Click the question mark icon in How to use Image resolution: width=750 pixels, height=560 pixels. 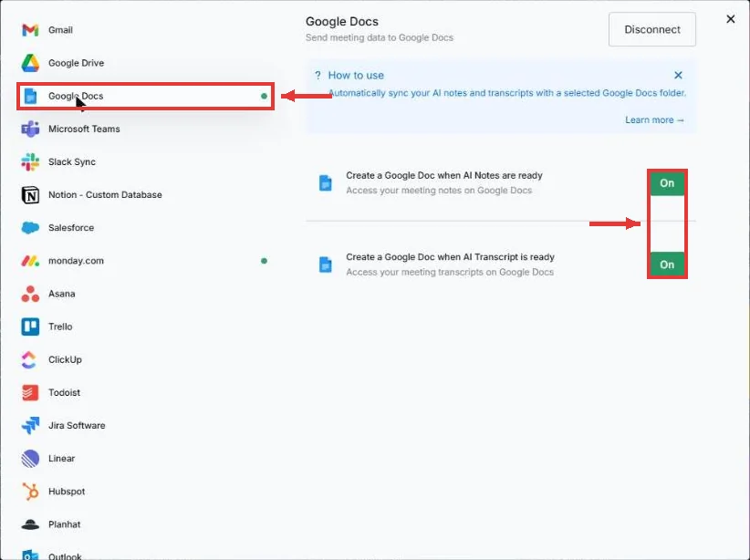(318, 76)
